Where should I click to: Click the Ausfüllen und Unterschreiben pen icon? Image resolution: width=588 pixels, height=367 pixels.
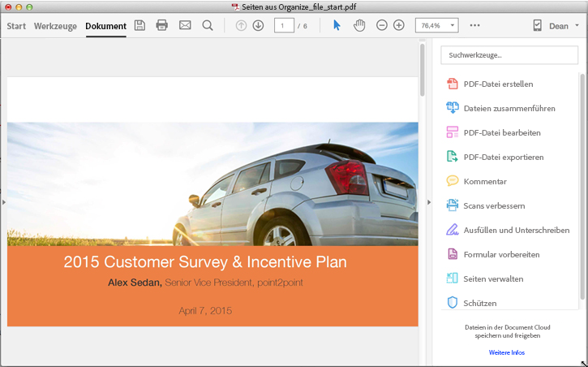click(x=453, y=230)
